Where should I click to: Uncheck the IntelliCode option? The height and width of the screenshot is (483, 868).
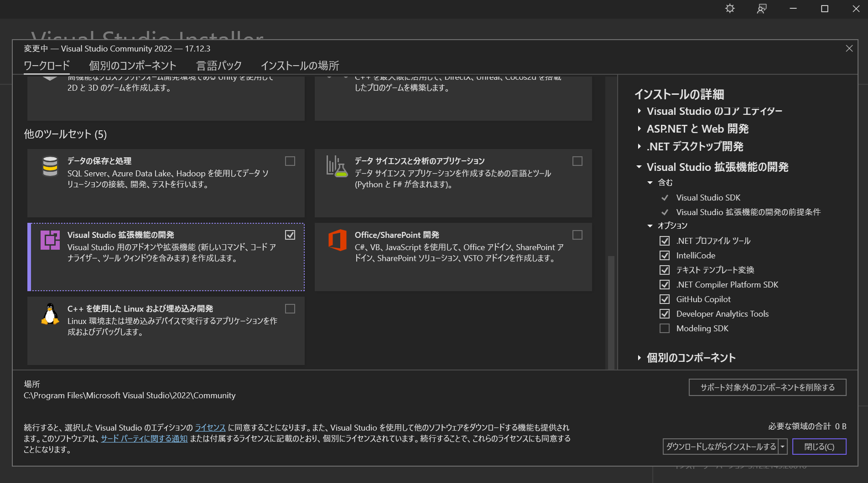665,256
